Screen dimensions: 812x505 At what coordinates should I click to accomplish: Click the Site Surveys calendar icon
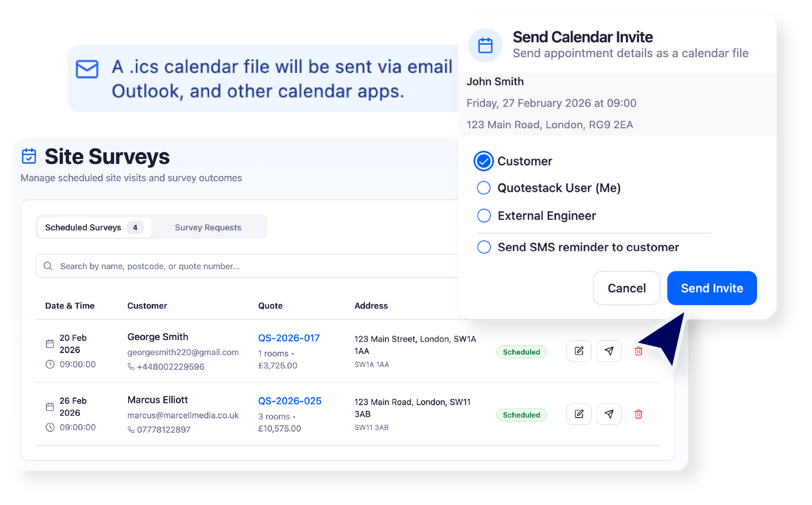[29, 156]
